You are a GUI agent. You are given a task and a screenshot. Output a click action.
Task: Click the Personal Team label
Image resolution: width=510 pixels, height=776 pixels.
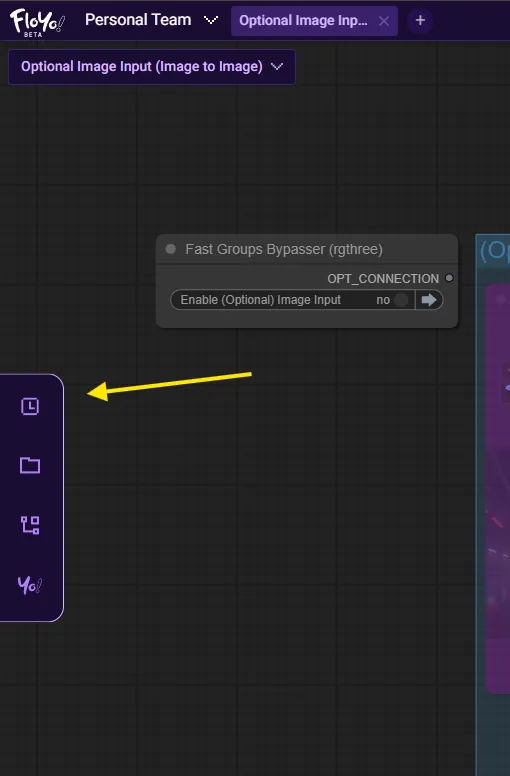click(x=138, y=20)
